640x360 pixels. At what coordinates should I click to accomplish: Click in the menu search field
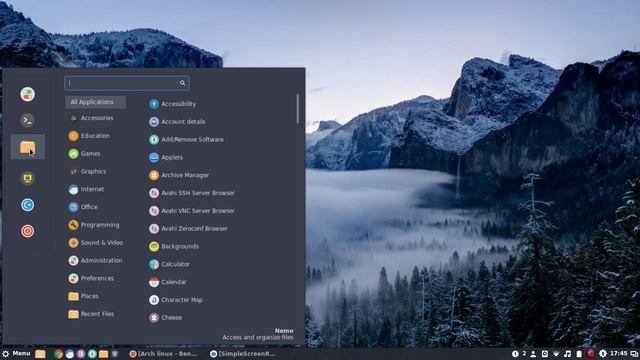pyautogui.click(x=127, y=83)
